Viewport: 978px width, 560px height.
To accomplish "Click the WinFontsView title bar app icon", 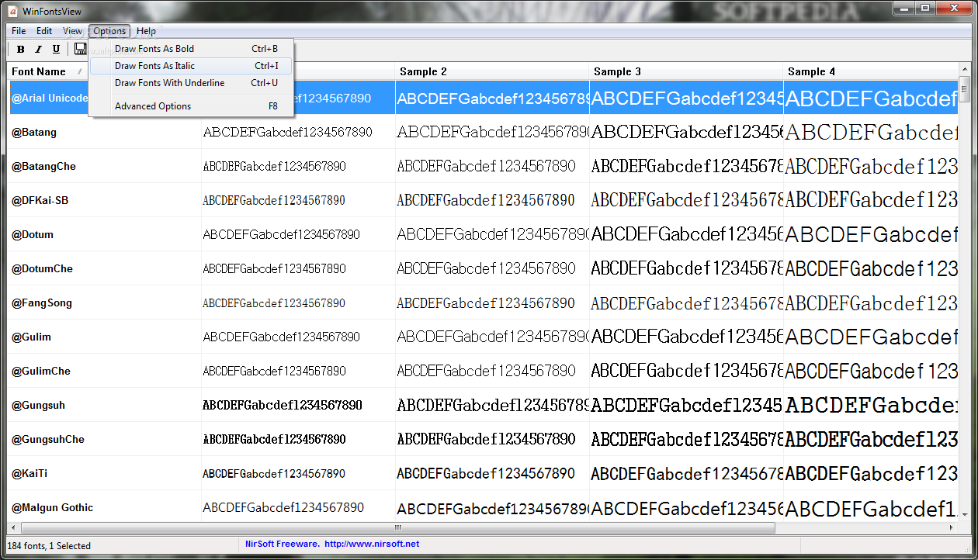I will 12,12.
